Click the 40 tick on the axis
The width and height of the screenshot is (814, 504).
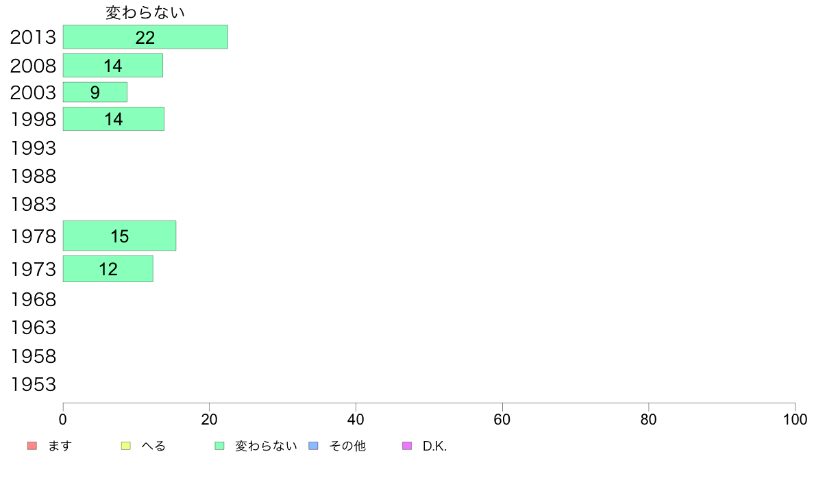click(x=356, y=419)
